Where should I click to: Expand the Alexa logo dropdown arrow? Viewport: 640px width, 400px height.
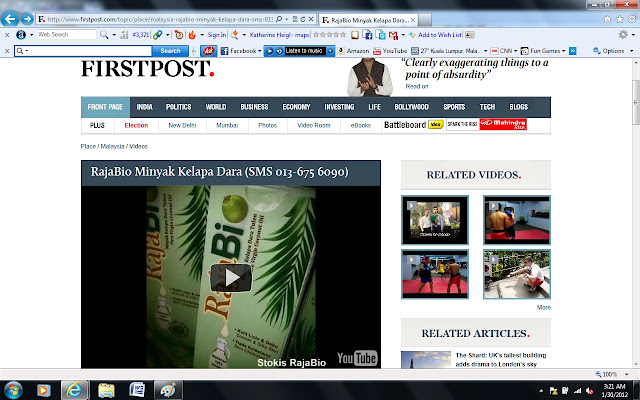[x=31, y=35]
